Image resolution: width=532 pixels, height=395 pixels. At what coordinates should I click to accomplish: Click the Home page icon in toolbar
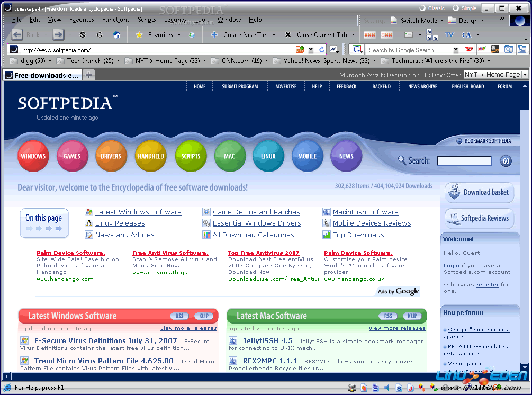117,35
